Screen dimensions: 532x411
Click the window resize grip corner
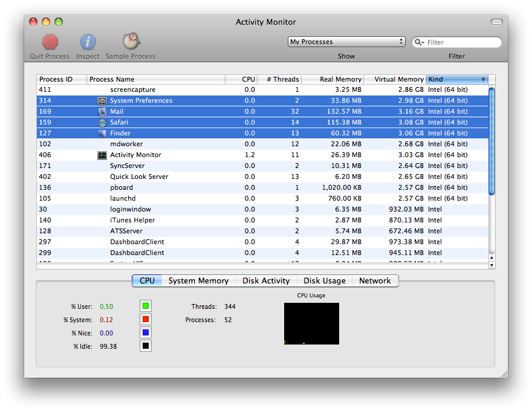tap(504, 374)
